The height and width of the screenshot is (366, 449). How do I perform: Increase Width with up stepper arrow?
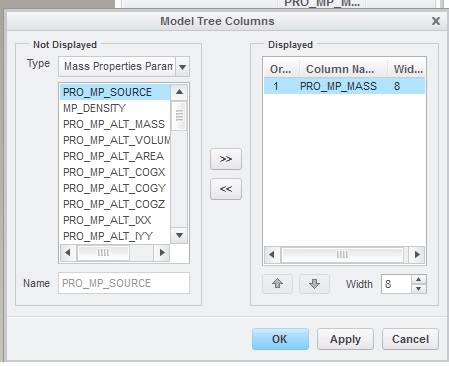click(419, 280)
